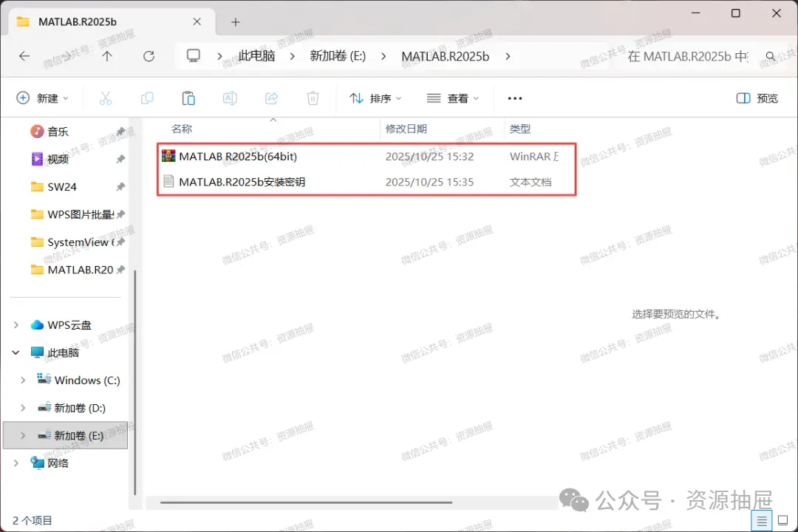Click the Share icon in toolbar
The width and height of the screenshot is (798, 532).
pos(272,98)
